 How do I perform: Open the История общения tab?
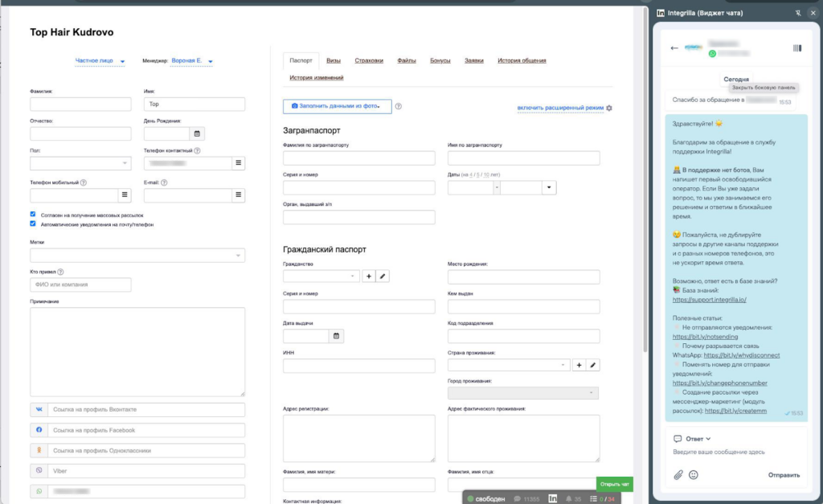(x=522, y=60)
